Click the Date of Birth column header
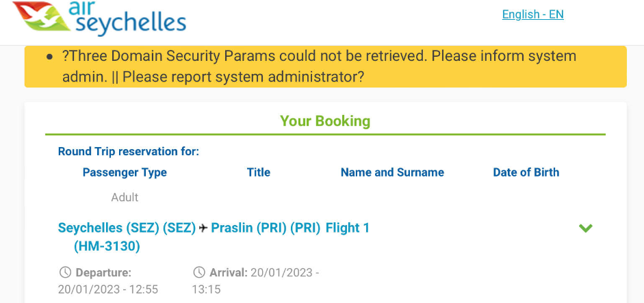Screen dimensions: 644x303 526,172
